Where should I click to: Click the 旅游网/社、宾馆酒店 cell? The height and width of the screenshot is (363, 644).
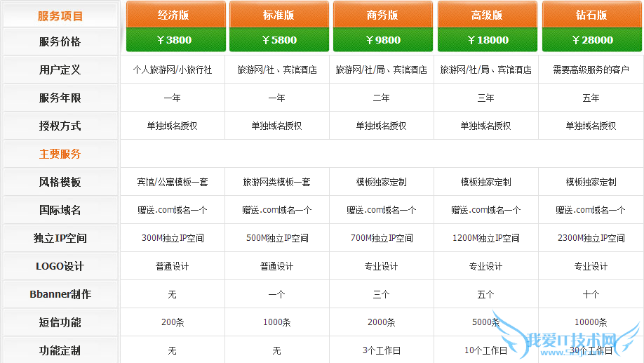277,70
